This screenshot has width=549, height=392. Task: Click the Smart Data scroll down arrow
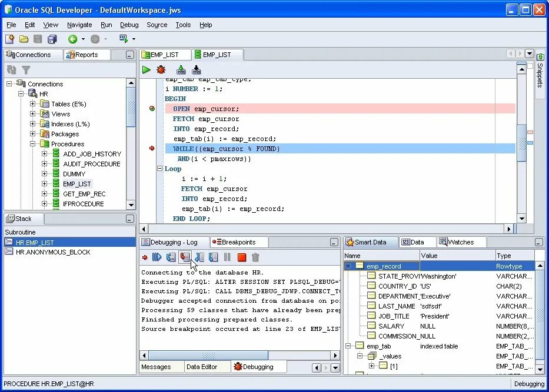(540, 369)
